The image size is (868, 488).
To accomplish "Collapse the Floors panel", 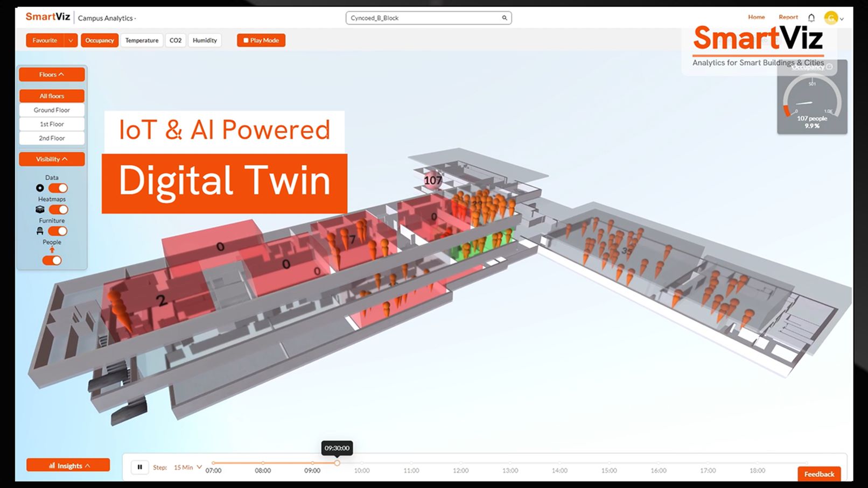I will point(51,74).
